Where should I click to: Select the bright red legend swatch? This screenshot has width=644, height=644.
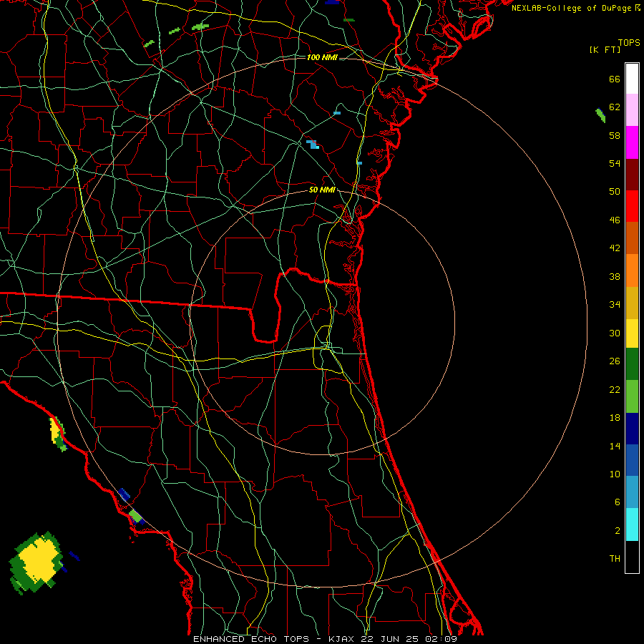pos(632,206)
